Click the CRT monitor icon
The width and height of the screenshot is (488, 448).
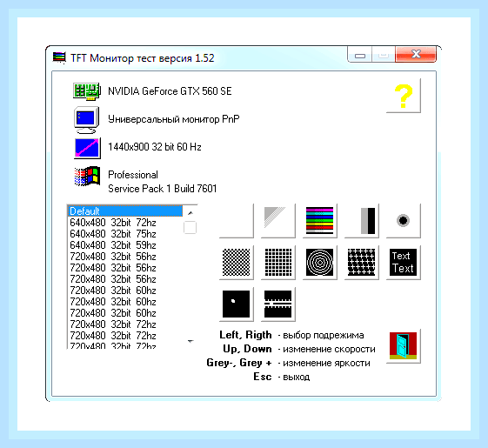(x=87, y=120)
